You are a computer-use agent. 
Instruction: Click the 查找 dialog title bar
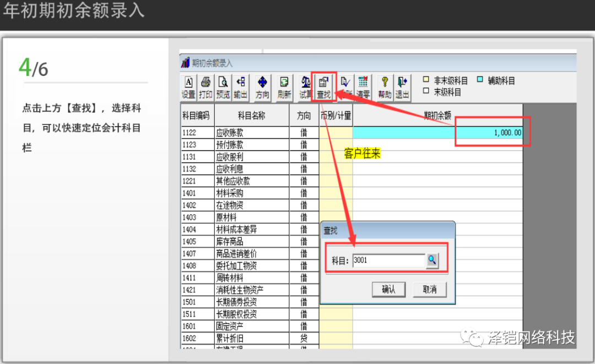point(388,231)
